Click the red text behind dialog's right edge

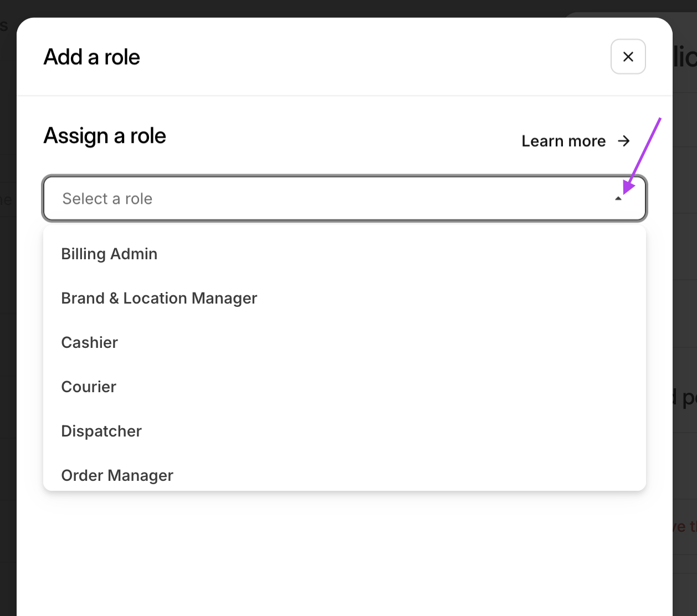tap(685, 527)
